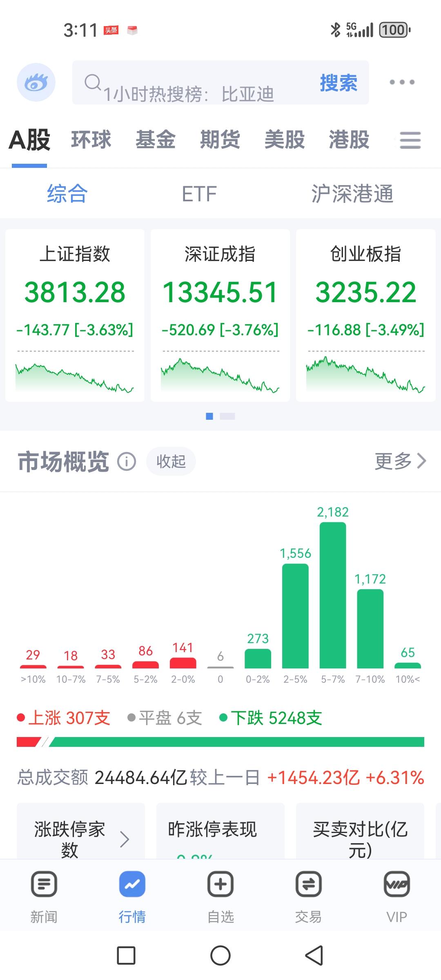This screenshot has width=441, height=980.
Task: Select the 综合 sub-tab
Action: point(67,194)
